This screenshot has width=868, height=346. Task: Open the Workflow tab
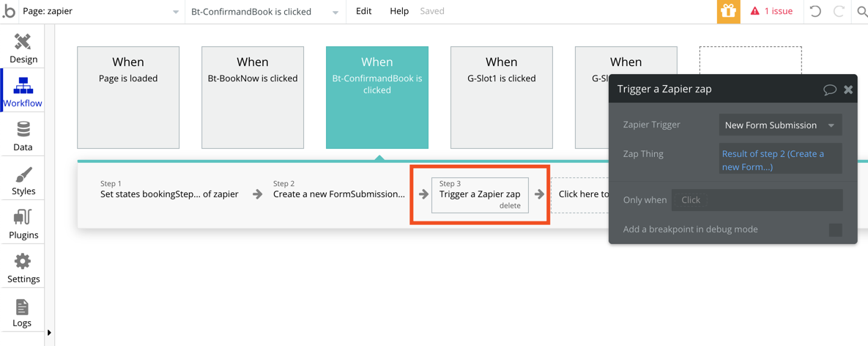pyautogui.click(x=23, y=92)
